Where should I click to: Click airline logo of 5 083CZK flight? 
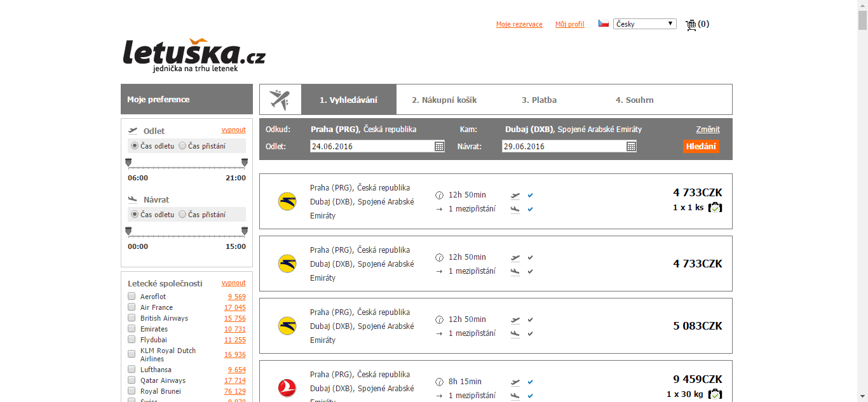(x=287, y=326)
